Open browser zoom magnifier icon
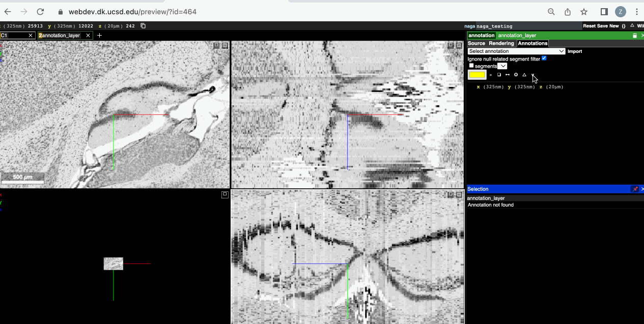Viewport: 644px width, 324px height. 551,12
